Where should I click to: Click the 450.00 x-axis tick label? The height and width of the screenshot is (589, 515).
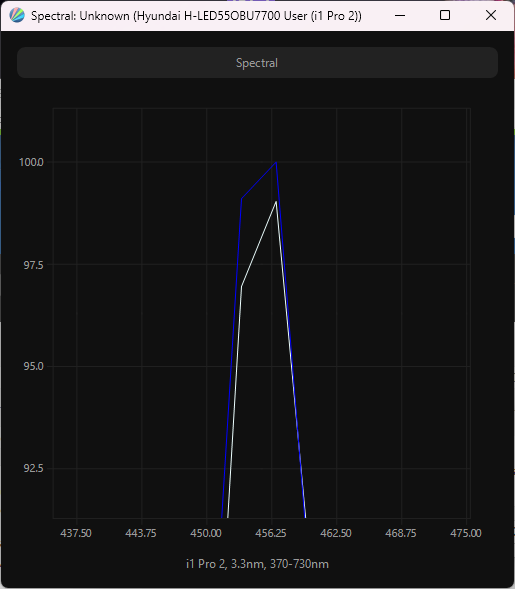206,533
